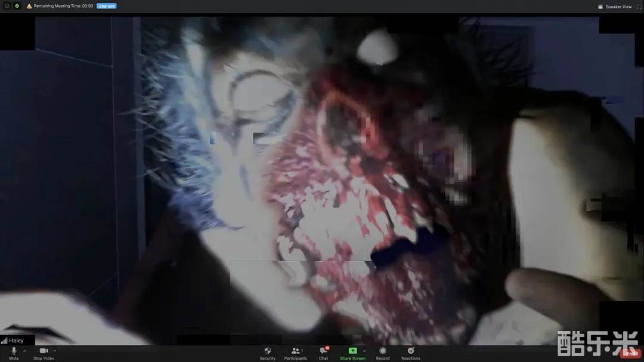Click the Haley name label
Viewport: 644px width, 362px height.
coord(16,341)
